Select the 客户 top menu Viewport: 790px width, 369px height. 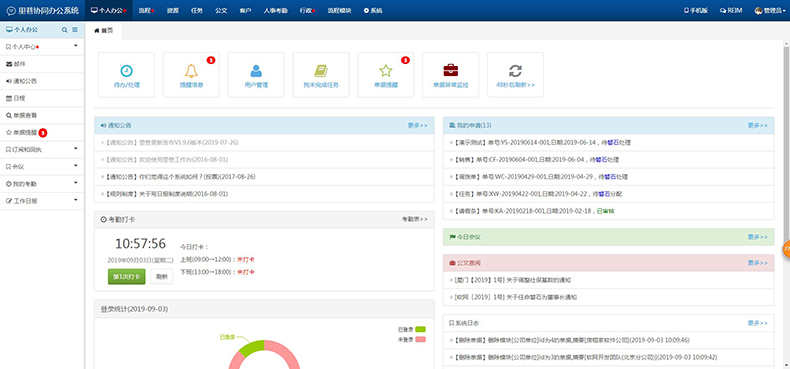[x=245, y=11]
